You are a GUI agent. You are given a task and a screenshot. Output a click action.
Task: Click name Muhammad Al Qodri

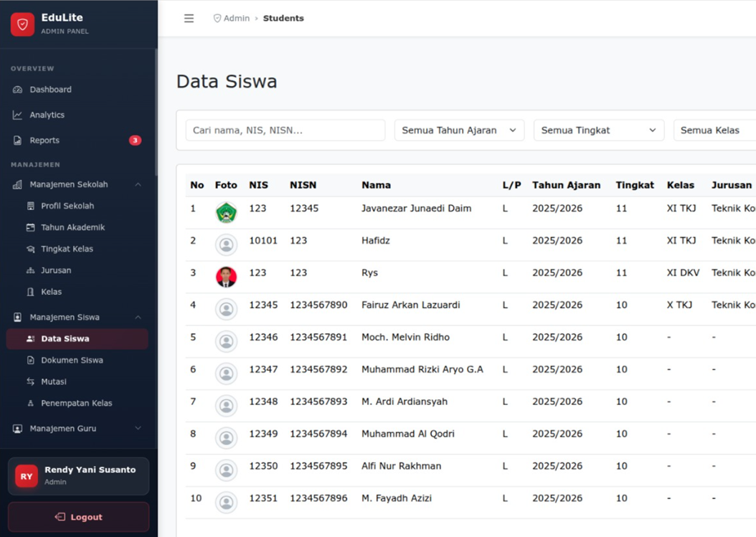408,434
